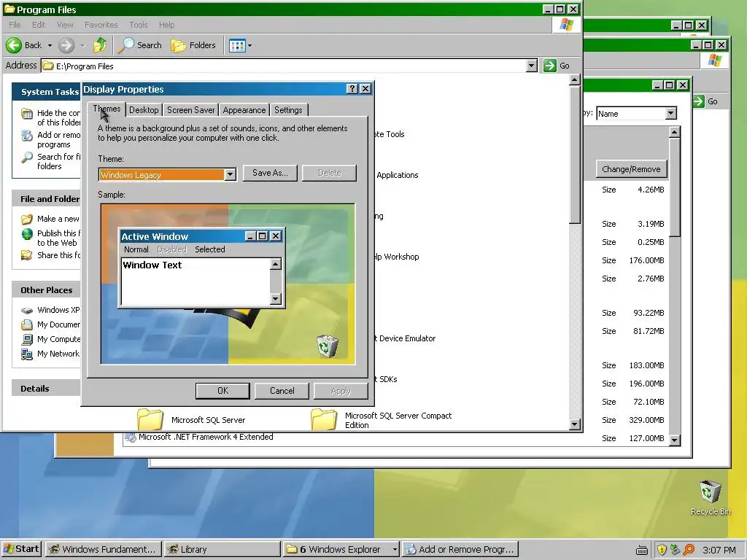
Task: Open the Favorites menu
Action: click(x=101, y=25)
